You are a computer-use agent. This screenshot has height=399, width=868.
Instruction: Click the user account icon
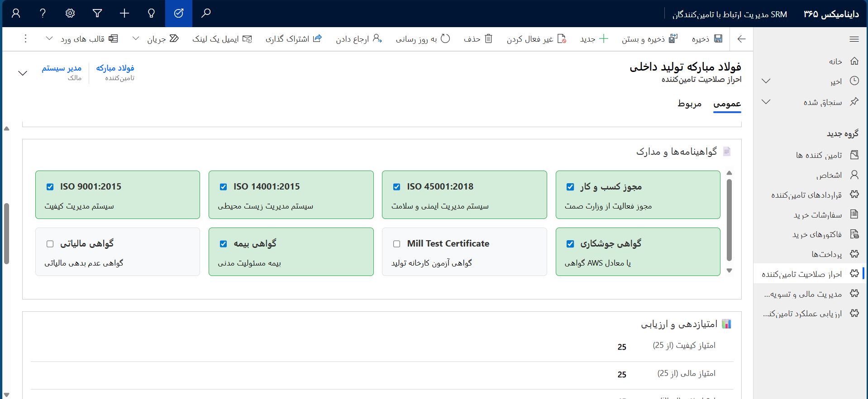point(16,13)
